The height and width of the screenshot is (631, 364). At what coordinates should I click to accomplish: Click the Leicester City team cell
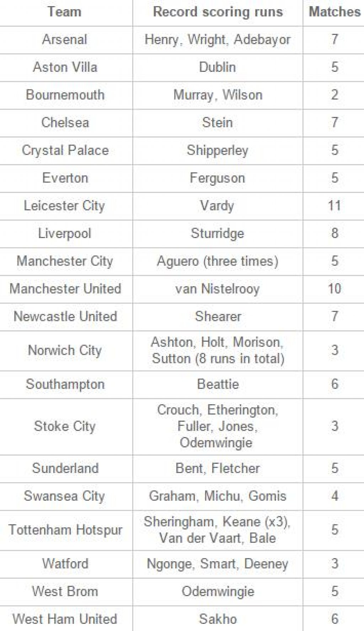click(x=65, y=206)
